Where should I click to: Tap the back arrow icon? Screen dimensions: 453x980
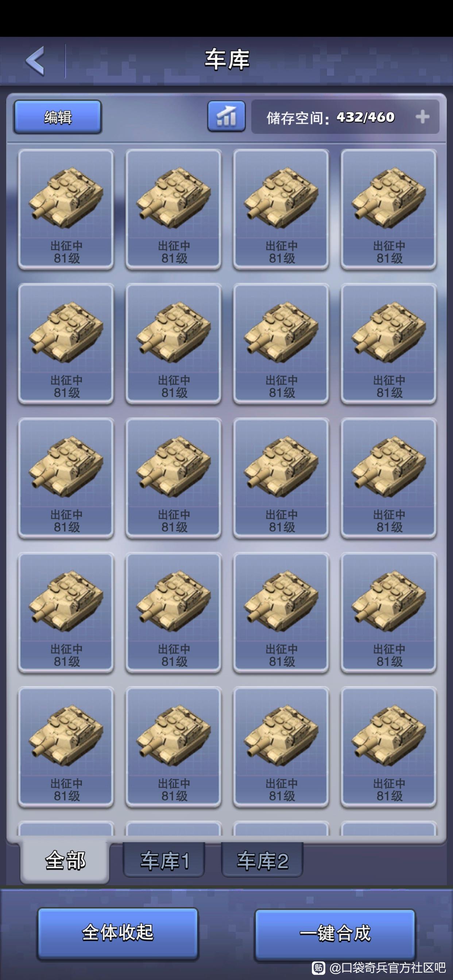pos(35,61)
